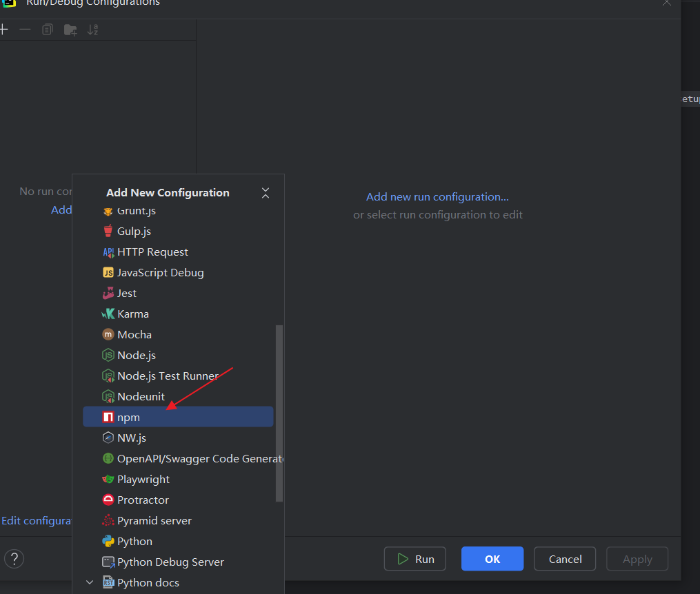Choose Pyramid server entry
Image resolution: width=700 pixels, height=594 pixels.
[x=178, y=520]
